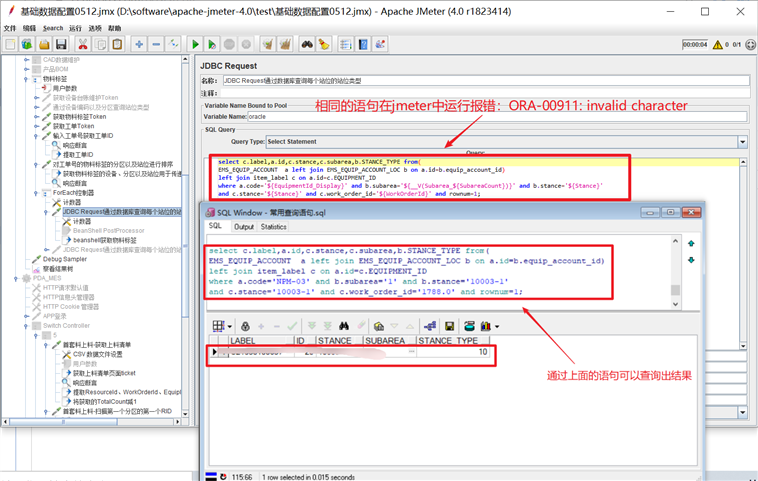Select the 用户参数 tree item
Viewport: 758px width, 481px height.
[65, 88]
